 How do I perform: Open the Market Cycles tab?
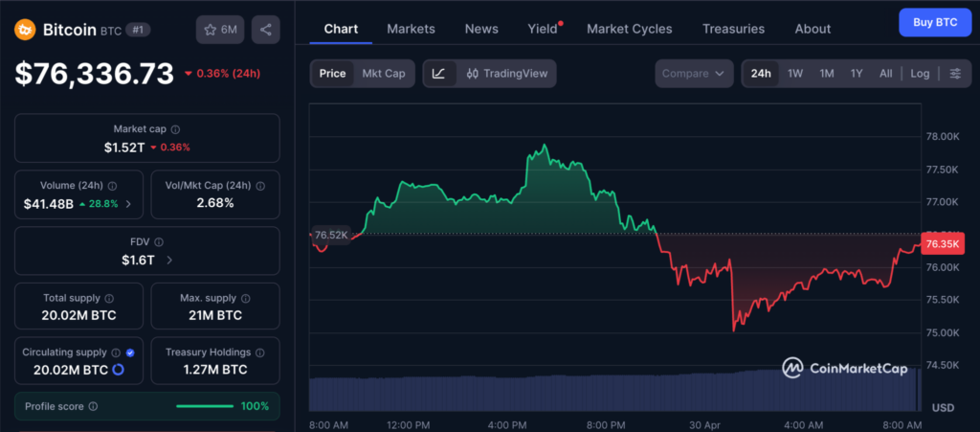pos(629,29)
